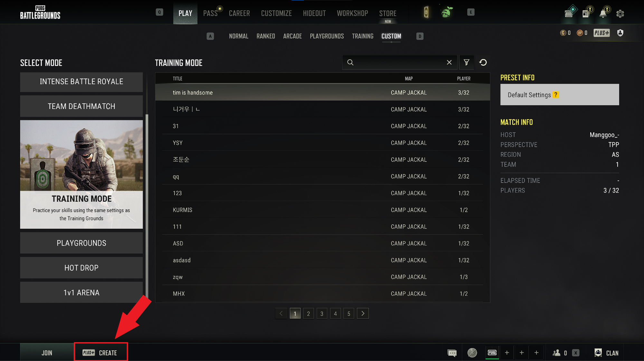Add teammate via first plus slot
This screenshot has height=361, width=644.
pos(507,353)
